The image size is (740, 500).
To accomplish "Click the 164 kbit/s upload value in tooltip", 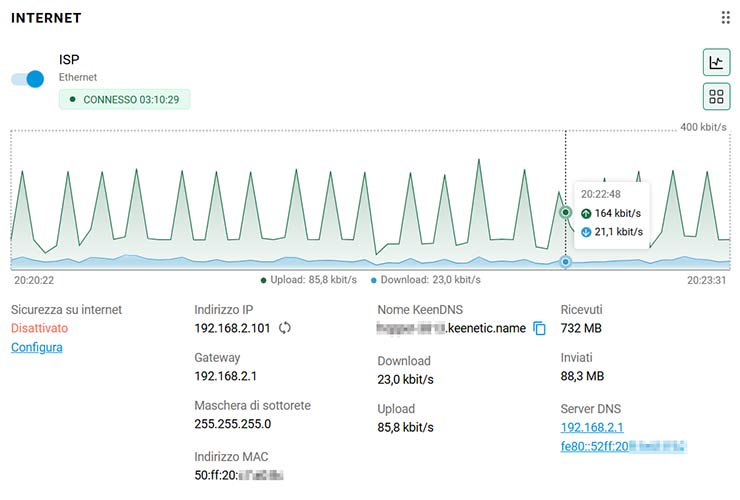I will point(617,213).
